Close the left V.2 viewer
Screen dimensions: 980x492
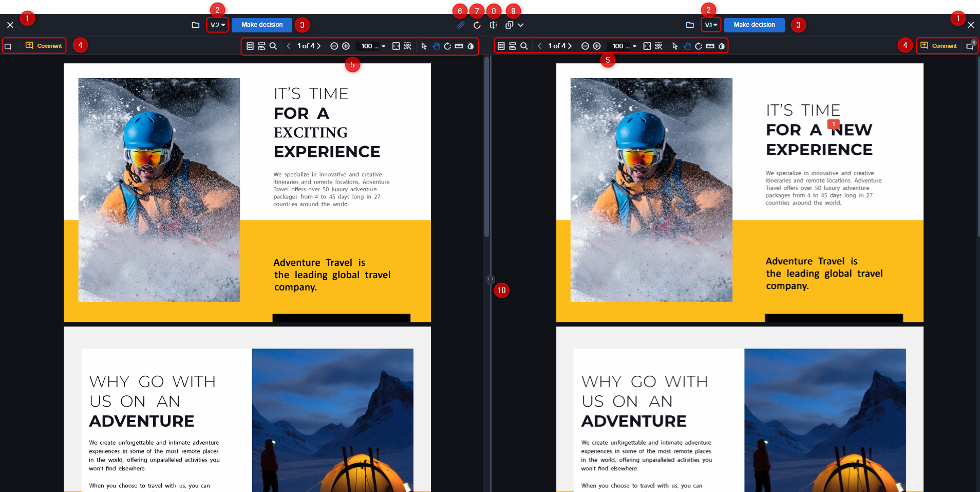pyautogui.click(x=10, y=25)
